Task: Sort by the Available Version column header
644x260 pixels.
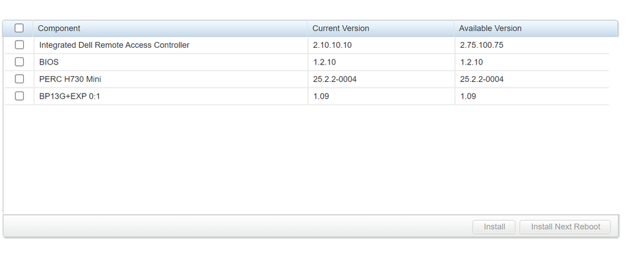Action: click(490, 28)
